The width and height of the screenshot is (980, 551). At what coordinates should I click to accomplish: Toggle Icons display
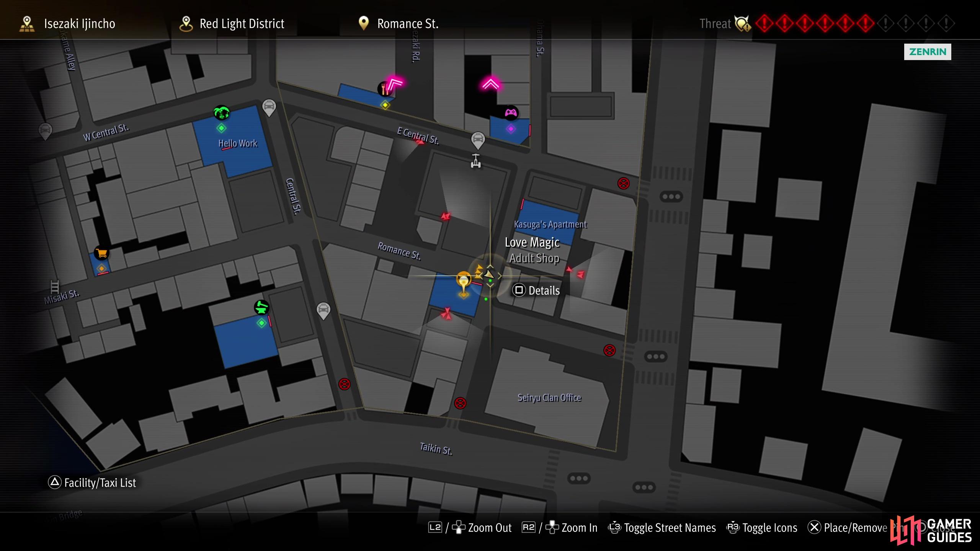pos(762,528)
